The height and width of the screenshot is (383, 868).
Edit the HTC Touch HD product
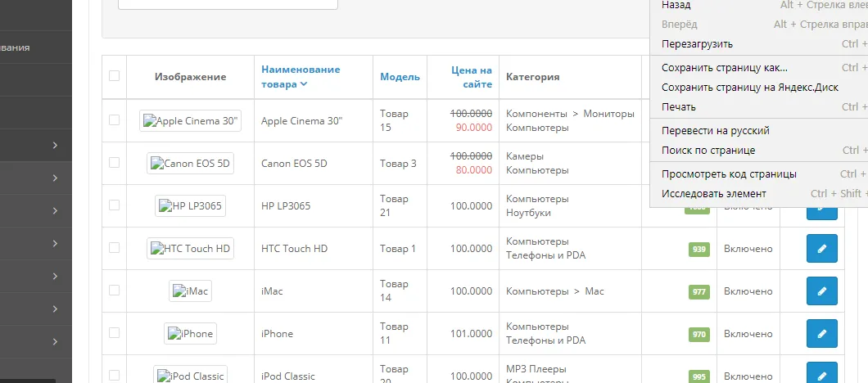click(x=821, y=249)
